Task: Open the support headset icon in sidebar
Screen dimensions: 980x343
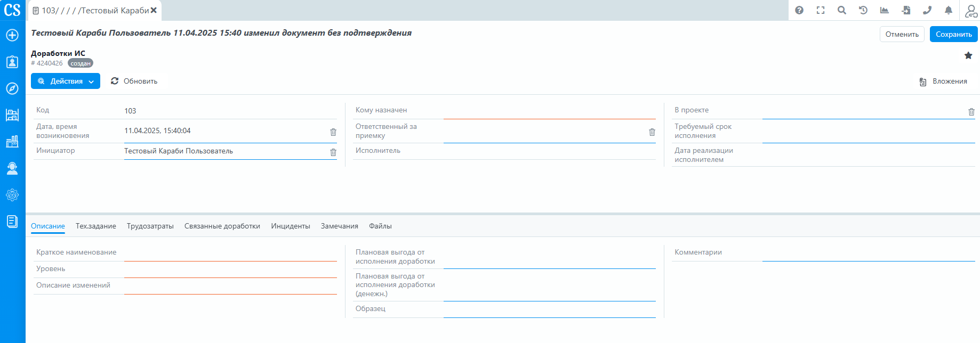Action: [x=12, y=168]
